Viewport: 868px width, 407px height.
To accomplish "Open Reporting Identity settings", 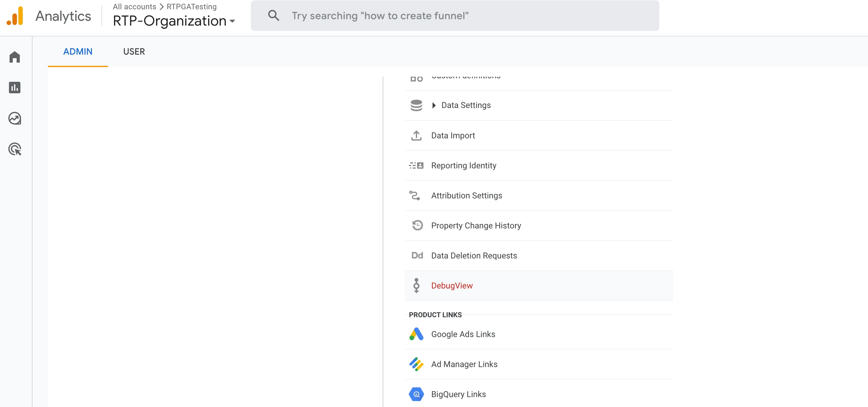I will pos(463,165).
